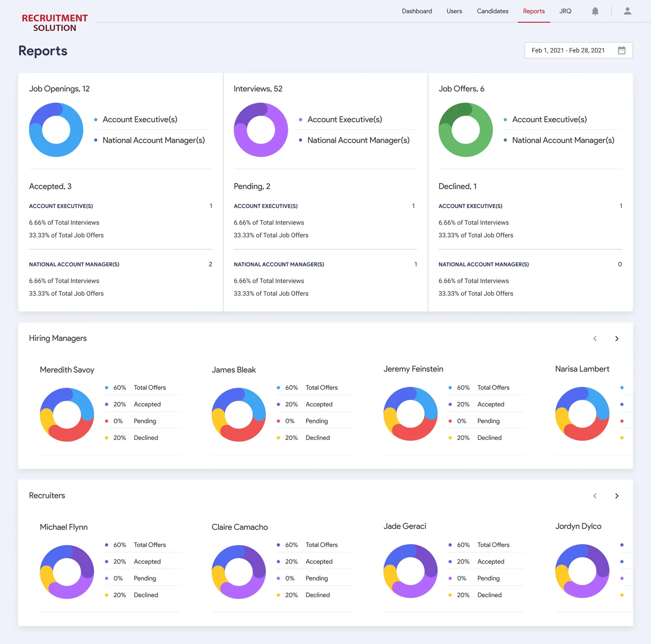Open the user profile icon
This screenshot has height=644, width=651.
(x=627, y=11)
